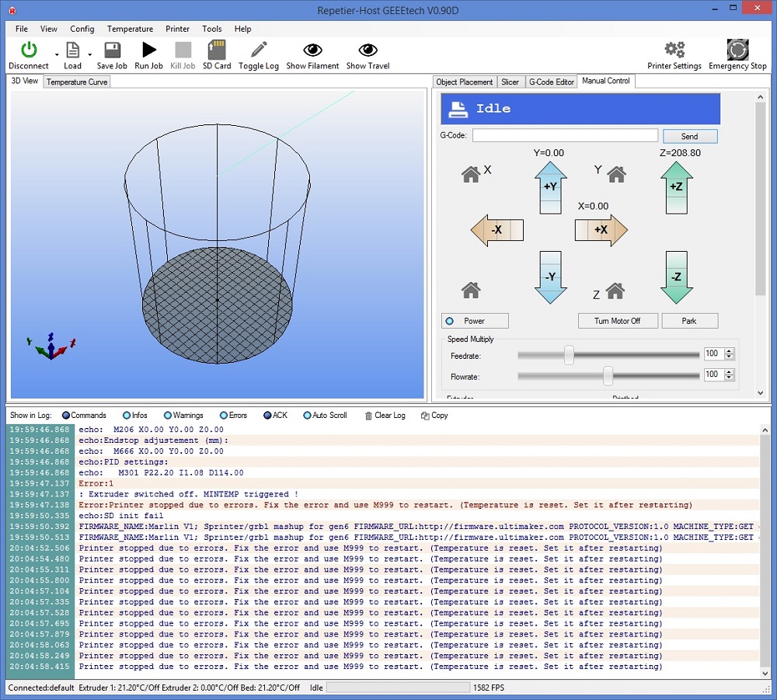
Task: Click the SD Card icon
Action: pyautogui.click(x=217, y=50)
